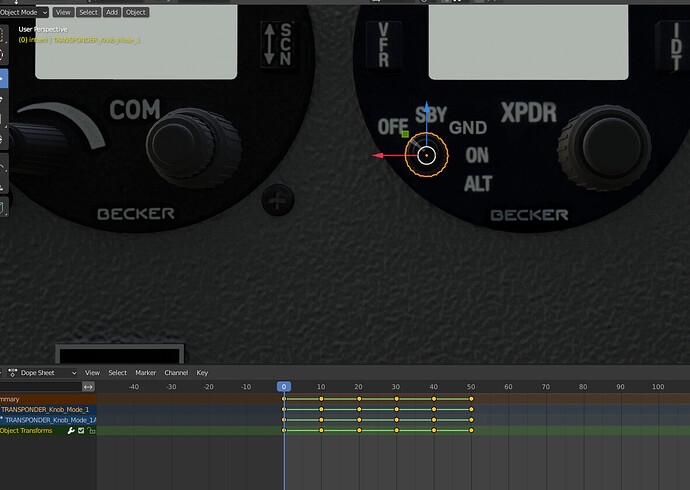Viewport: 690px width, 490px height.
Task: Pick the 3D Cursor tool
Action: pyautogui.click(x=2, y=55)
